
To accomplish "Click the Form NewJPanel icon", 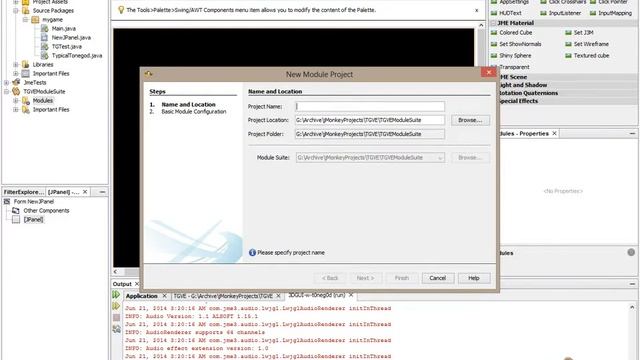I will [x=7, y=202].
